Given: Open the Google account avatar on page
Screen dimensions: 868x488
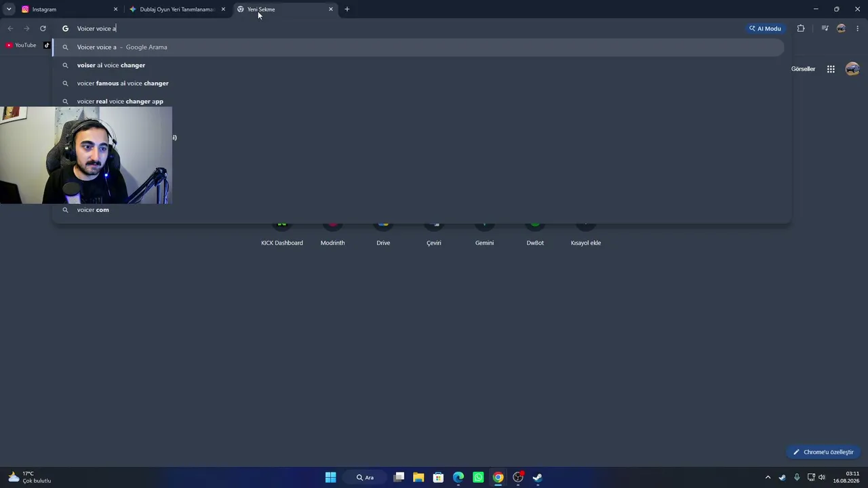Looking at the screenshot, I should [852, 69].
